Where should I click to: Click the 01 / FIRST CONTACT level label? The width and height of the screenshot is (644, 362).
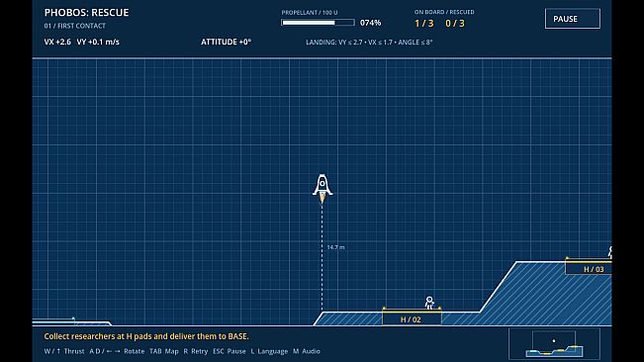click(75, 26)
